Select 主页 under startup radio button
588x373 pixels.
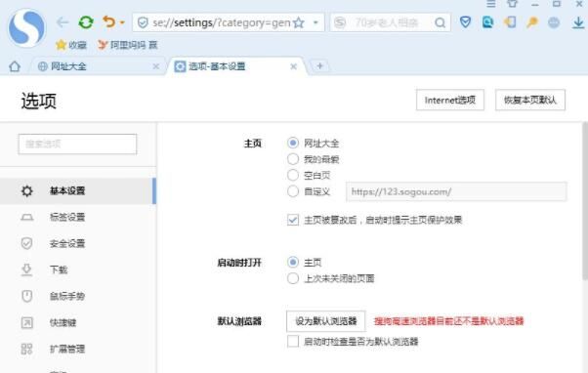(293, 262)
